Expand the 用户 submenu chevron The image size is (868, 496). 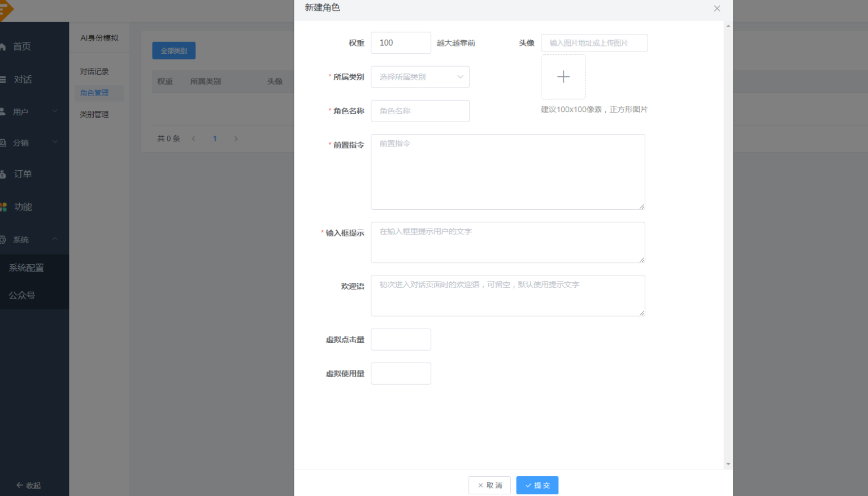(55, 111)
